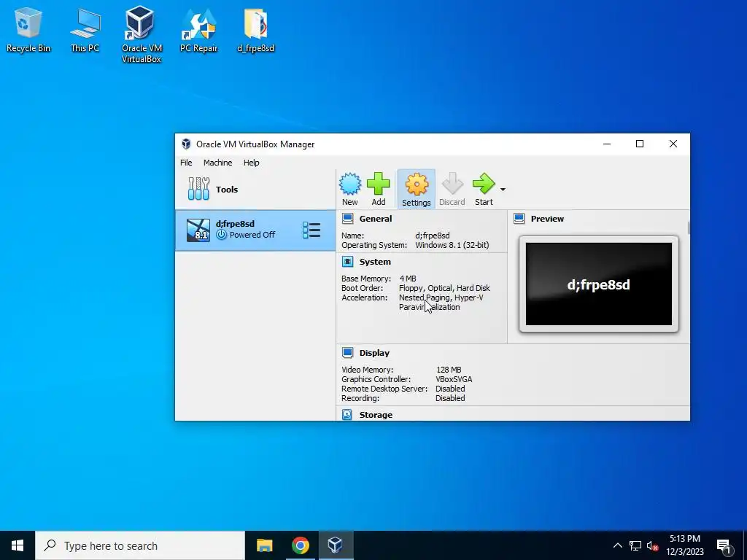Minimize the VirtualBox Manager window
The width and height of the screenshot is (747, 560).
click(607, 144)
